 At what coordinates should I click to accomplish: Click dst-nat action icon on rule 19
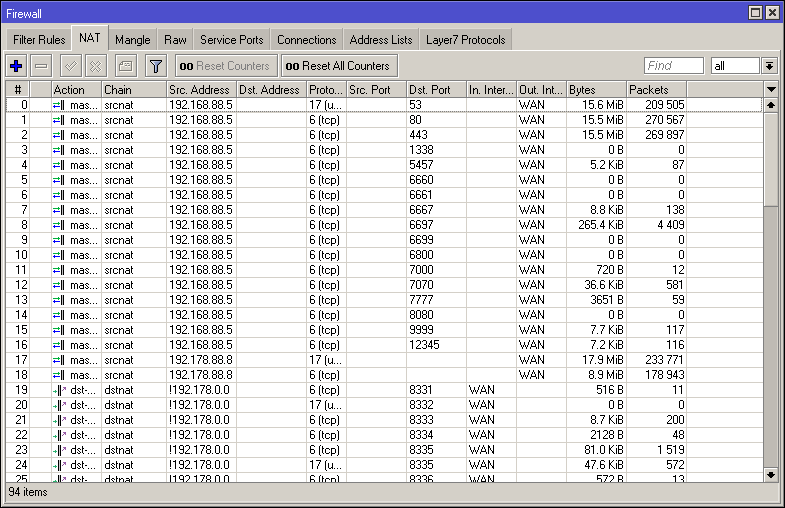tap(59, 389)
